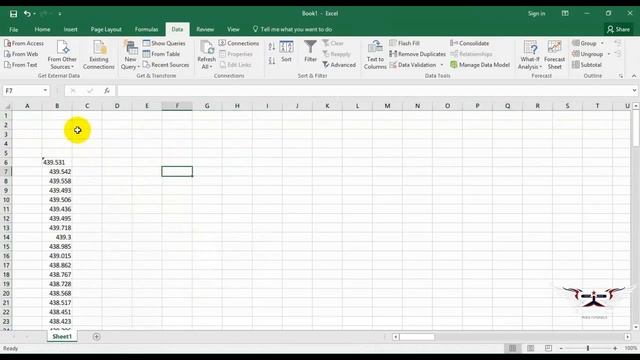Open the Group dropdown arrow
The image size is (640, 360).
click(602, 43)
